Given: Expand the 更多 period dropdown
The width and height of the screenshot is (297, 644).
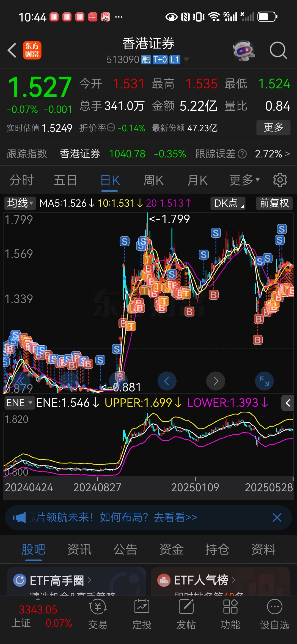Looking at the screenshot, I should 244,180.
